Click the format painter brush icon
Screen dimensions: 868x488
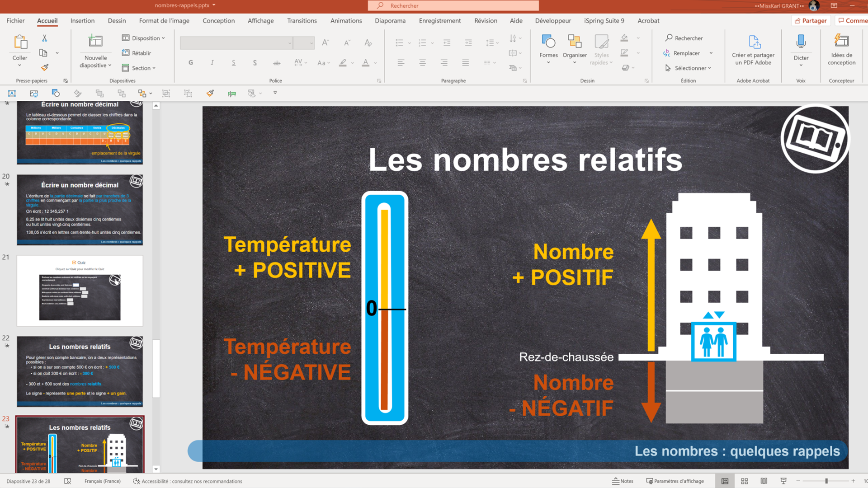44,67
